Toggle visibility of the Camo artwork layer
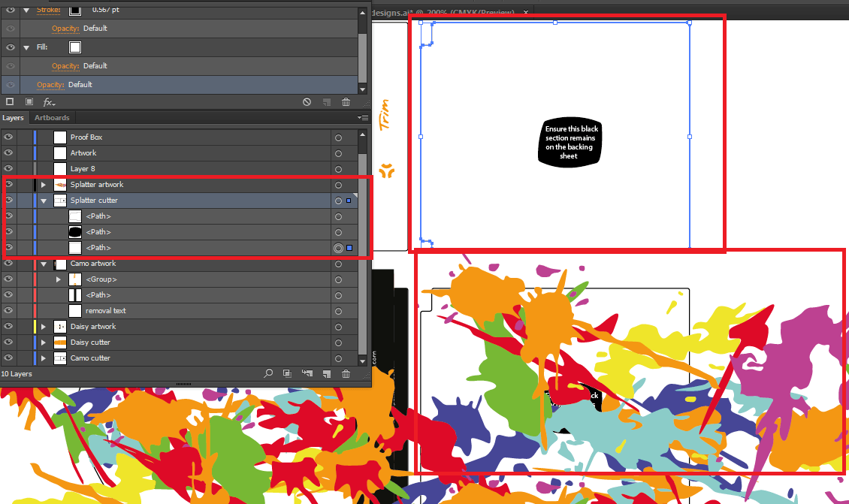849x504 pixels. coord(8,264)
